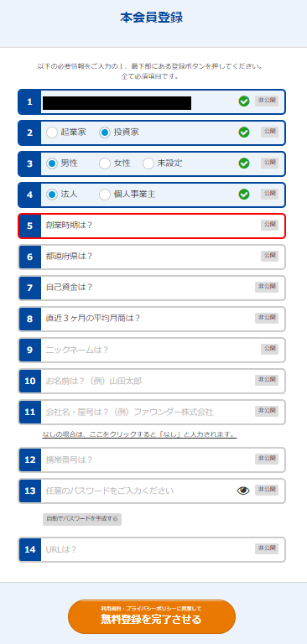Click green checkmark in the 法人 row
Image resolution: width=307 pixels, height=644 pixels.
point(244,195)
